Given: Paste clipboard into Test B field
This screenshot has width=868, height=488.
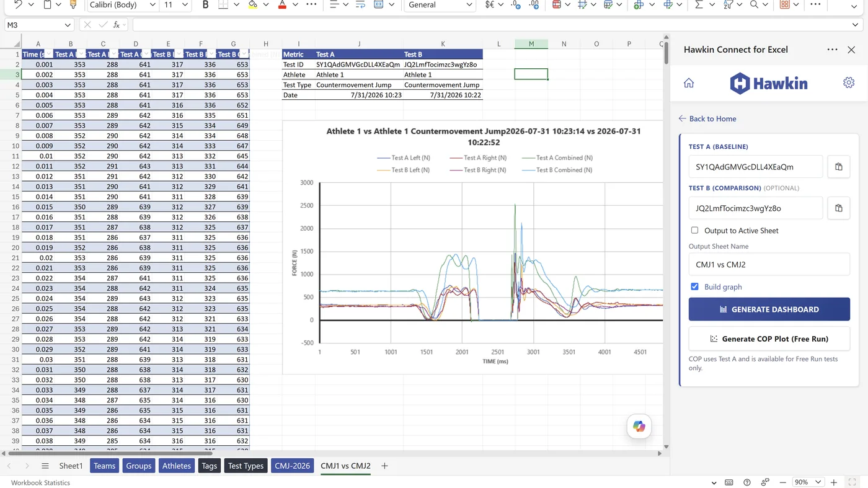Looking at the screenshot, I should [839, 208].
